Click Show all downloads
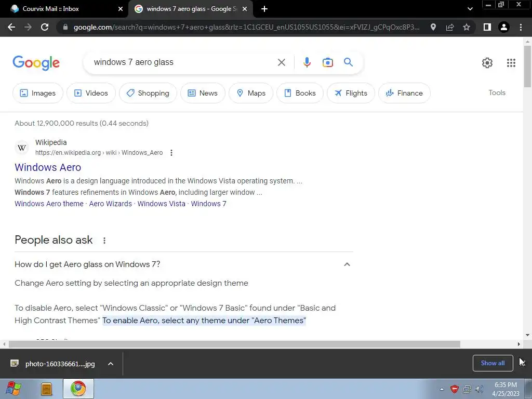Image resolution: width=532 pixels, height=399 pixels. [493, 363]
